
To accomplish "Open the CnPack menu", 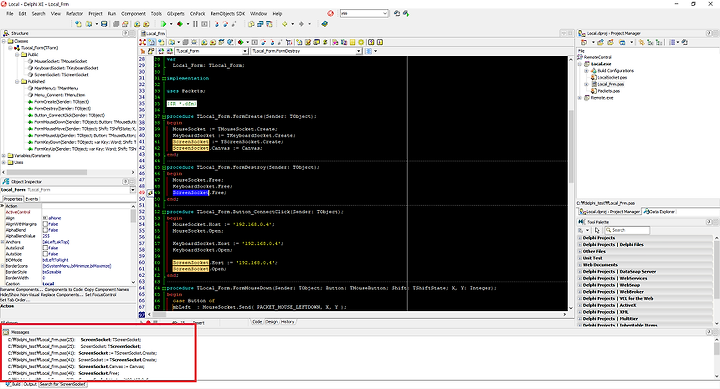I will tap(197, 14).
